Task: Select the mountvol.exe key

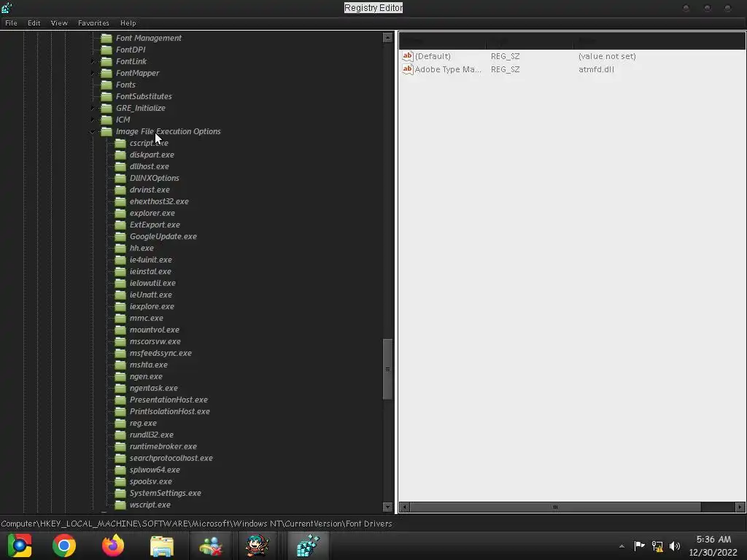Action: pos(155,330)
